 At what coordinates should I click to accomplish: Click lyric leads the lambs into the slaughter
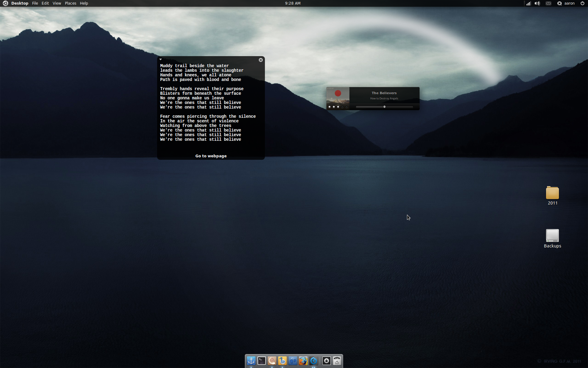coord(202,70)
